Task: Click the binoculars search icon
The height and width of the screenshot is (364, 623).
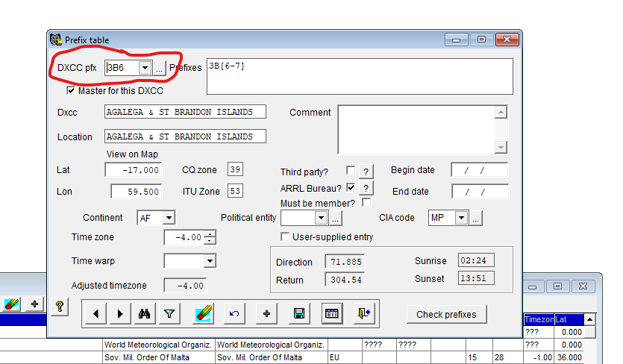Action: [x=145, y=314]
